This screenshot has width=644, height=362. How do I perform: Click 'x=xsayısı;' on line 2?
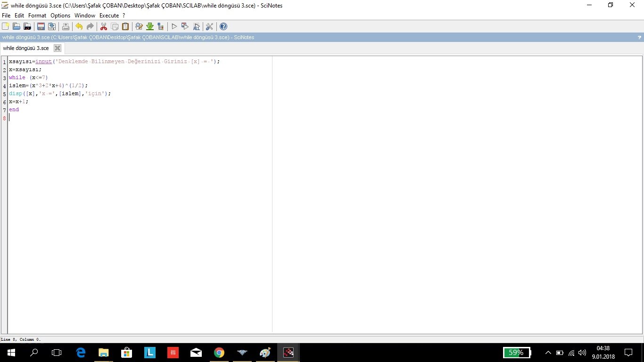[x=25, y=69]
